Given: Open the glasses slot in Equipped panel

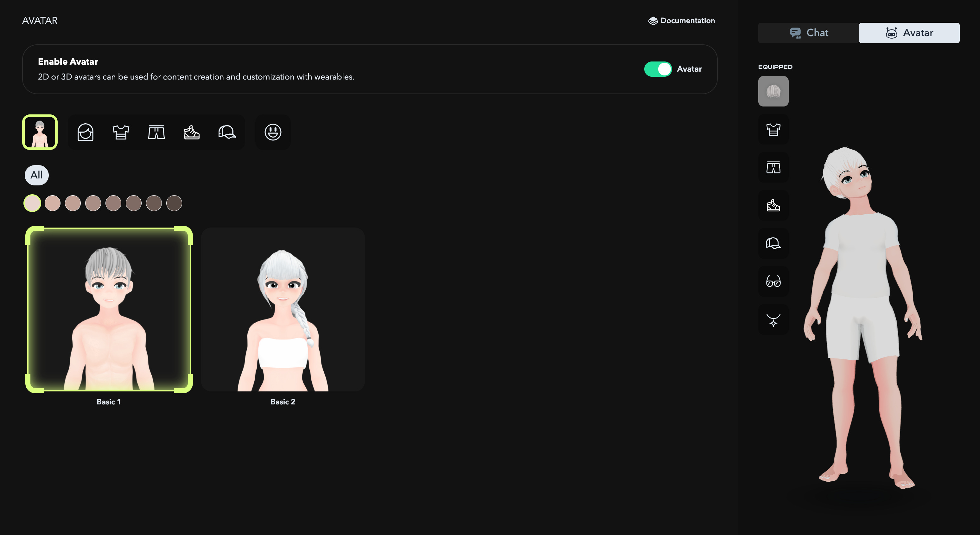Looking at the screenshot, I should pos(773,282).
